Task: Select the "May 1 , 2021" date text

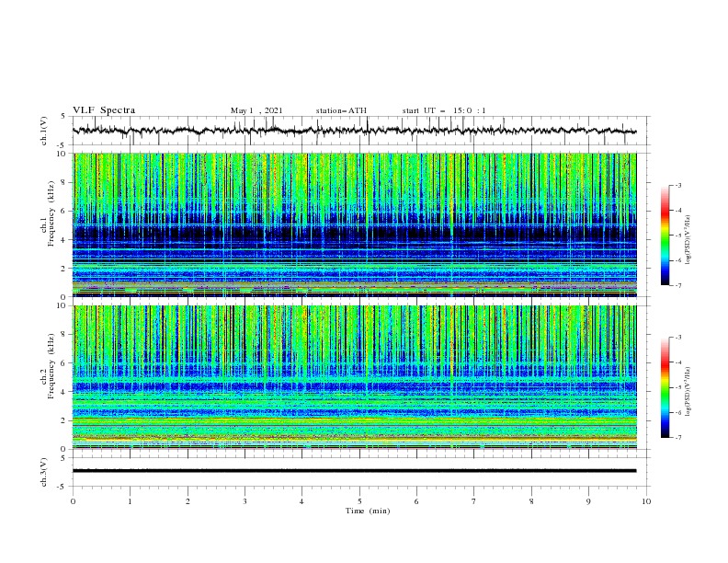Action: click(256, 110)
